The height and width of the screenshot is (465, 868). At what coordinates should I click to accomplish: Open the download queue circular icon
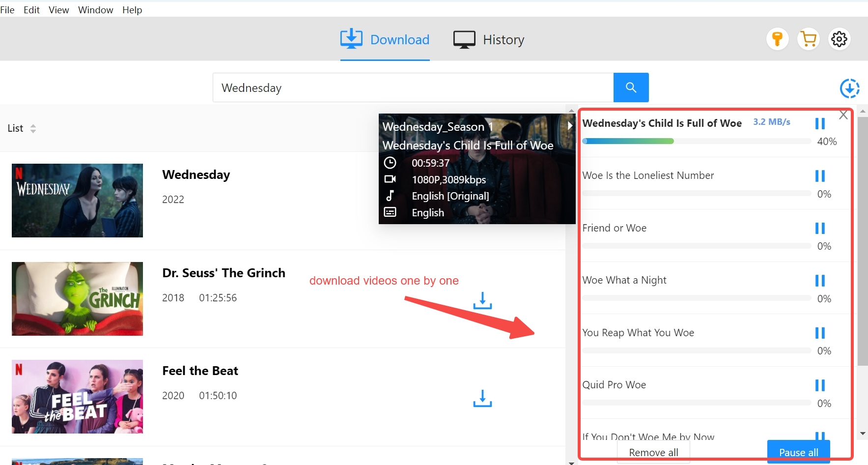(849, 88)
